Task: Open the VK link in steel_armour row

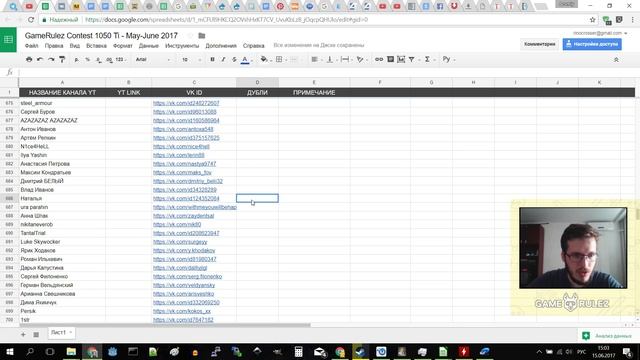Action: (186, 103)
